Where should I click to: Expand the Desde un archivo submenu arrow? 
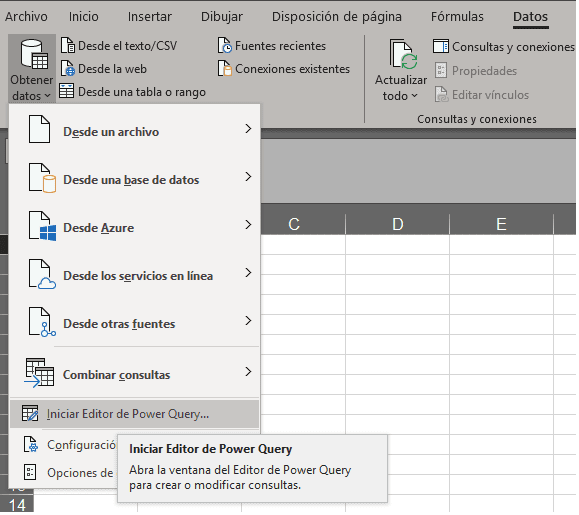(x=249, y=129)
